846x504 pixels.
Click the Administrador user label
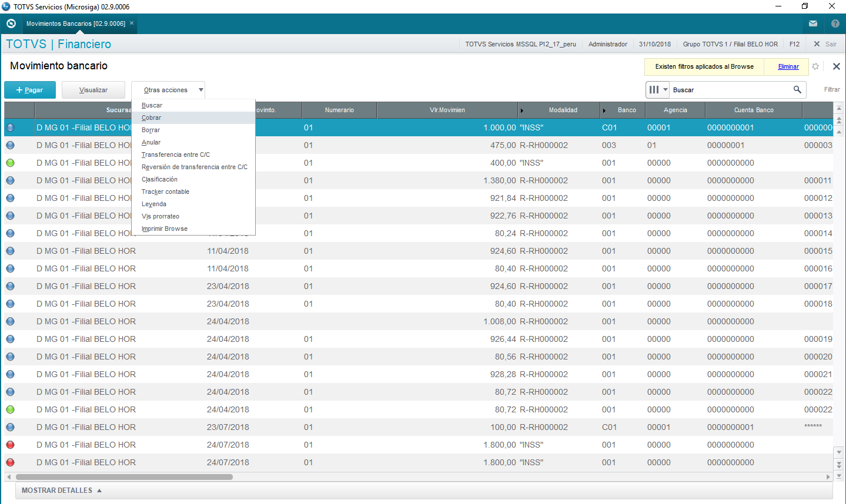point(608,44)
